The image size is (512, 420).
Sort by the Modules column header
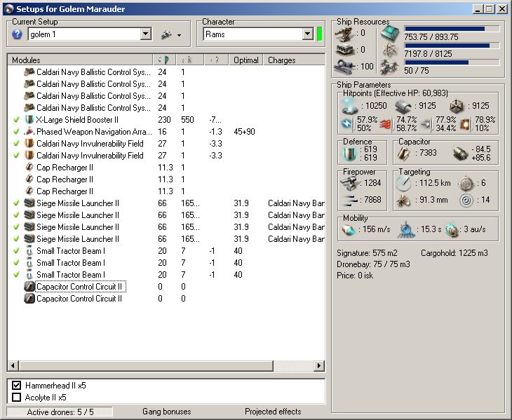point(81,60)
